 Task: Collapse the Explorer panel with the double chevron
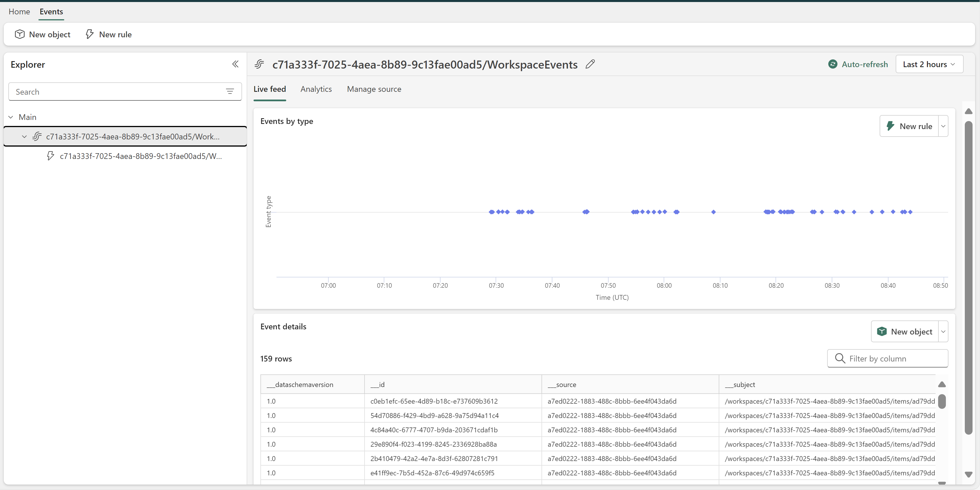click(235, 64)
